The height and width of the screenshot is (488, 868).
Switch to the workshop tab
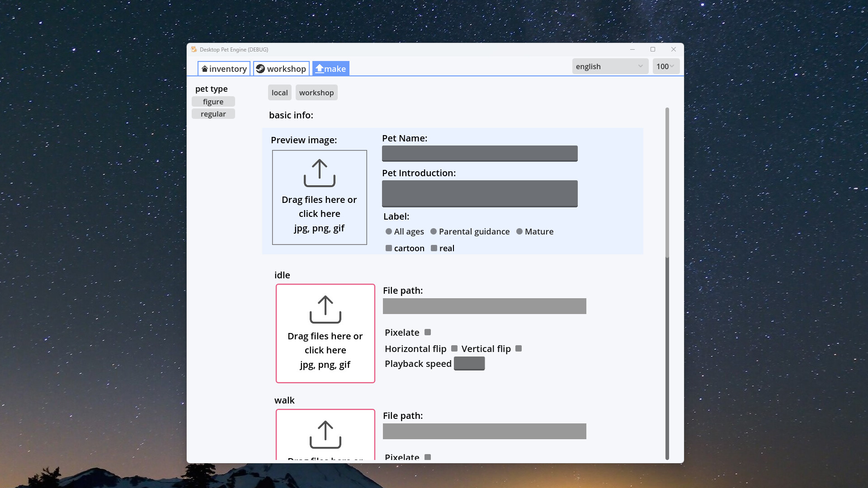tap(281, 69)
